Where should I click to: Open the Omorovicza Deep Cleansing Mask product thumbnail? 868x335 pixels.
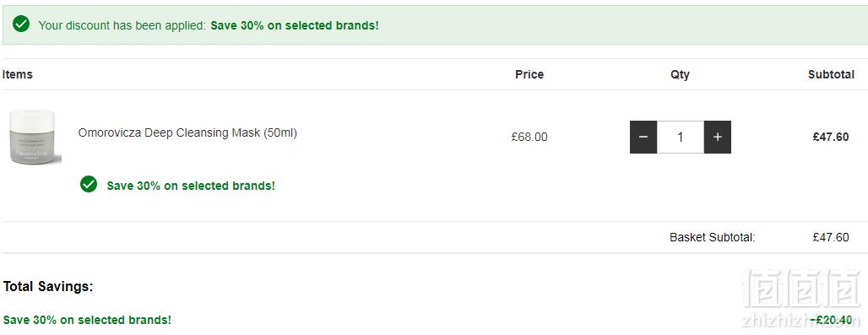(x=33, y=137)
